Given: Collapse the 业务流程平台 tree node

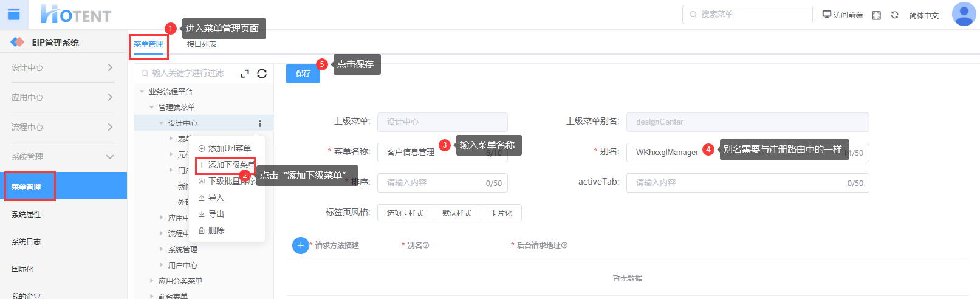Looking at the screenshot, I should 142,92.
